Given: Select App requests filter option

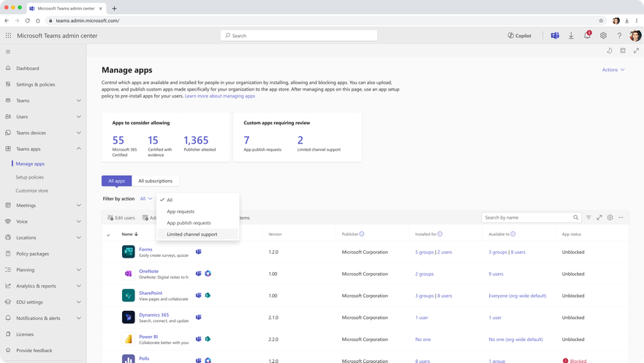Looking at the screenshot, I should coord(197,212).
